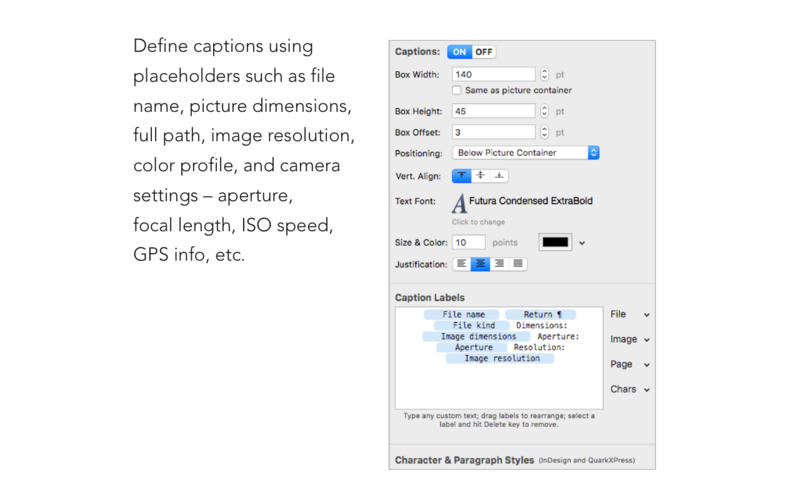Select bottom vertical alignment

coord(499,176)
